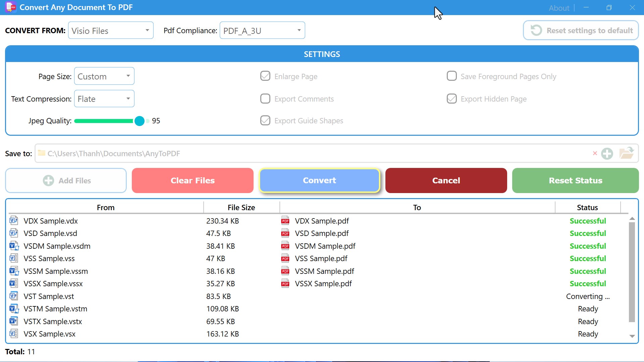This screenshot has height=362, width=644.
Task: Click the file icon for VSX Sample.vsx
Action: [14, 334]
